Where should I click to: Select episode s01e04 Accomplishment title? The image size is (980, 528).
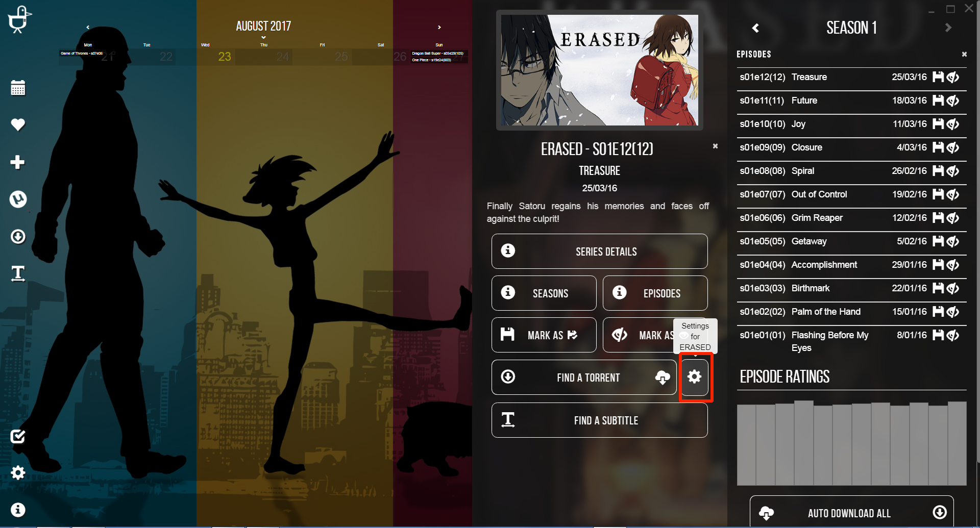[x=824, y=265]
